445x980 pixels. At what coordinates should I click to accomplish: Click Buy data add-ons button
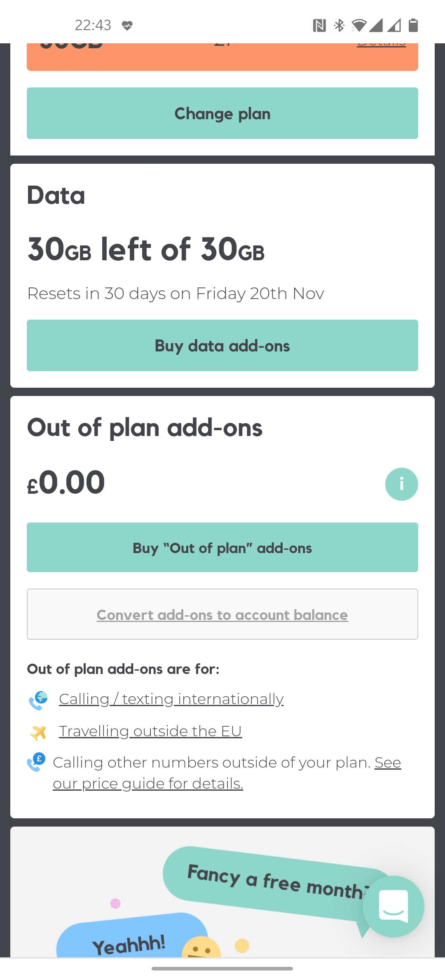click(x=222, y=345)
